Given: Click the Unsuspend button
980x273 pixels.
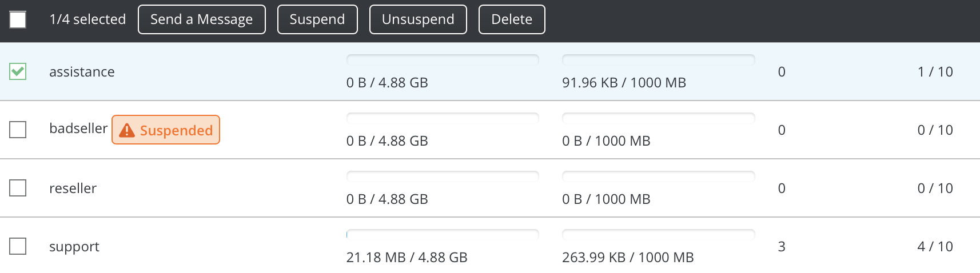Looking at the screenshot, I should (x=418, y=19).
